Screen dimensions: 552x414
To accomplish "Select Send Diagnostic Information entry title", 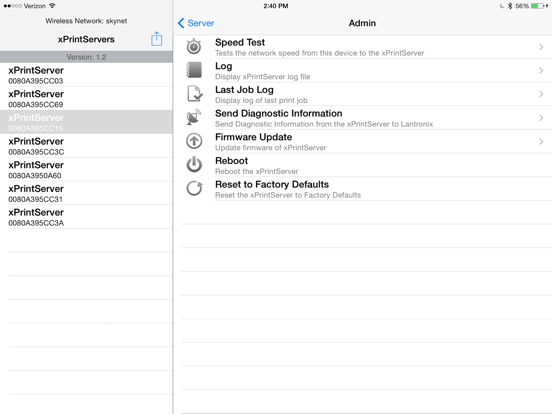I will tap(278, 113).
